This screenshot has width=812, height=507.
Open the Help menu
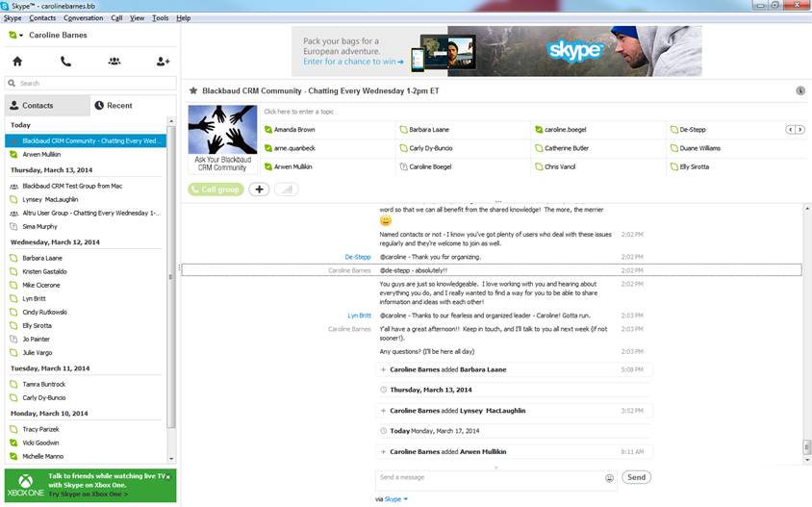tap(184, 17)
